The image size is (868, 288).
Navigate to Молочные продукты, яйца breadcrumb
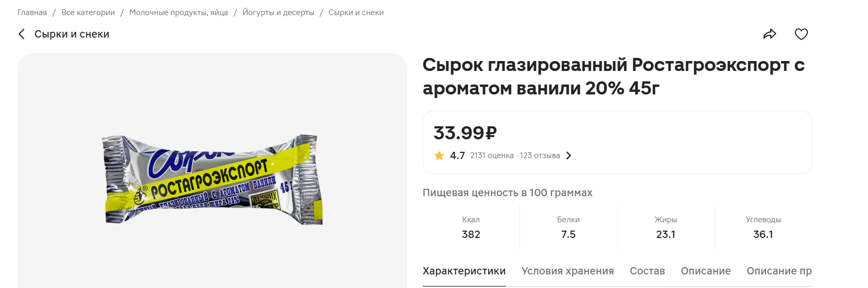(x=179, y=13)
